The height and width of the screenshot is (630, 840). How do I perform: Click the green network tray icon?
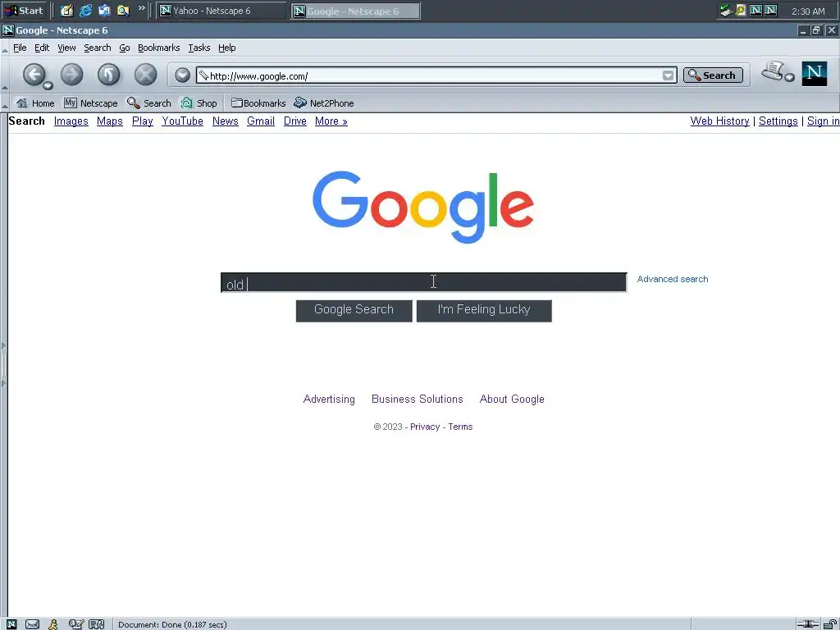pos(725,10)
